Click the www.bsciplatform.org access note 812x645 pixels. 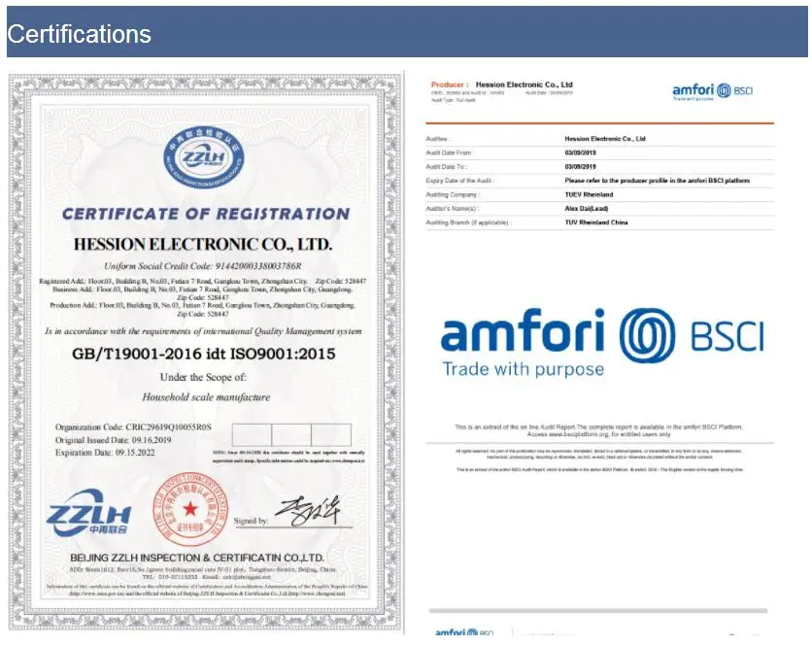598,434
